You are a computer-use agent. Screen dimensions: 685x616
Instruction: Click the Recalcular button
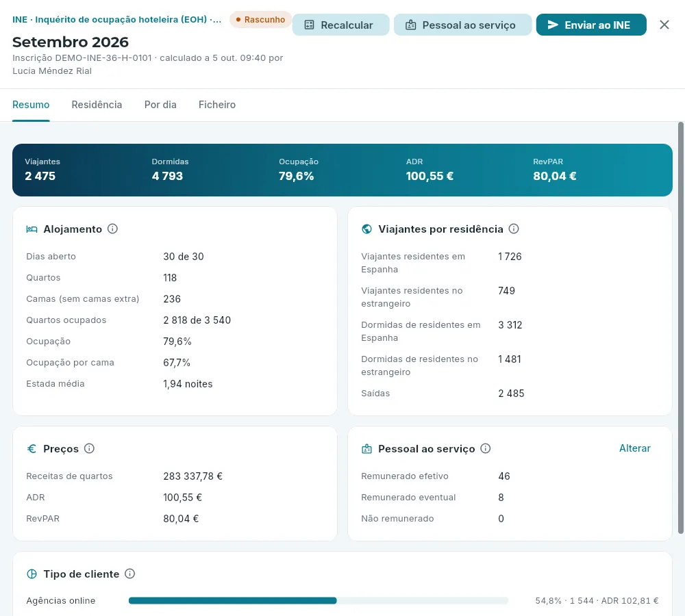pos(340,25)
